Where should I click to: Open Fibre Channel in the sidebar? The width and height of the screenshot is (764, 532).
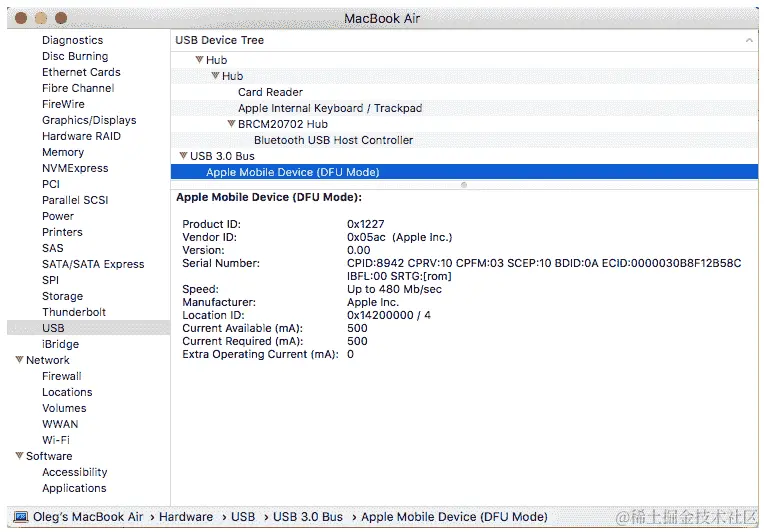(78, 88)
